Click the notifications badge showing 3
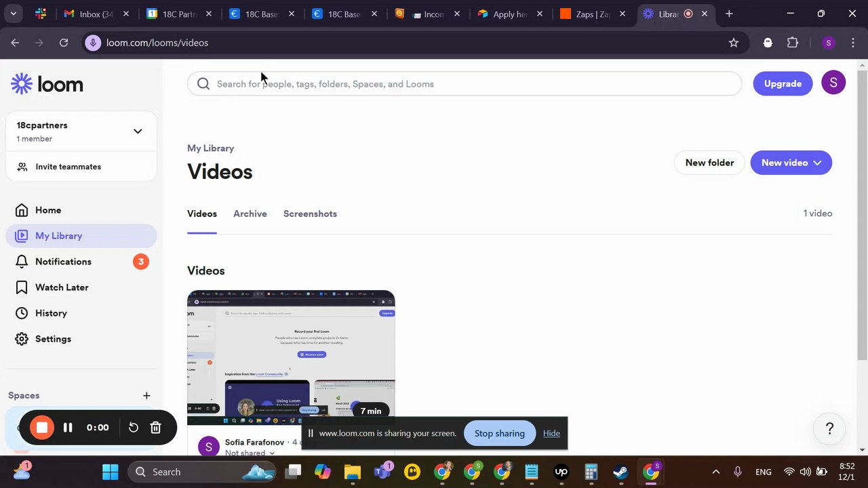 [140, 262]
